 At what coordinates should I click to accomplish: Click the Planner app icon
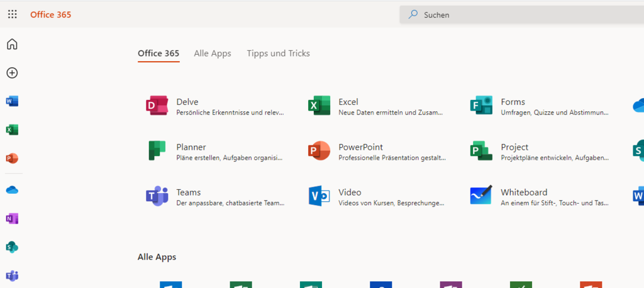click(x=157, y=151)
